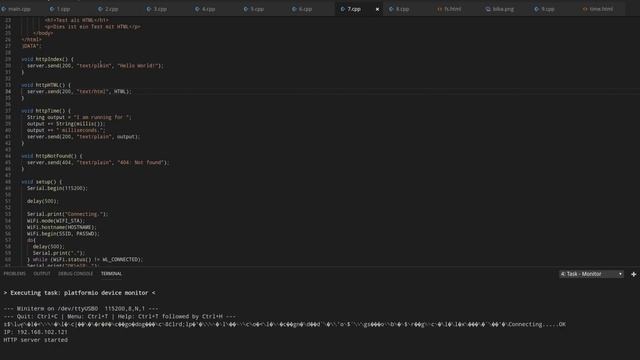Screen dimensions: 640x360
Task: Click the line 'void setup() {'
Action: 42,182
